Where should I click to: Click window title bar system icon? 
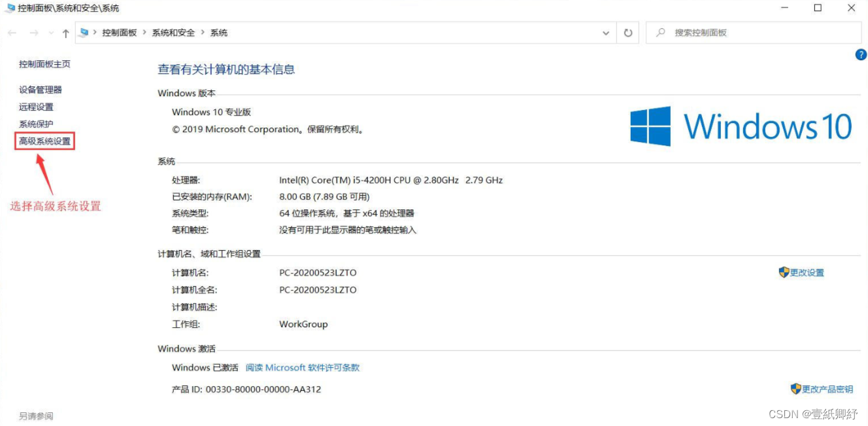click(10, 9)
